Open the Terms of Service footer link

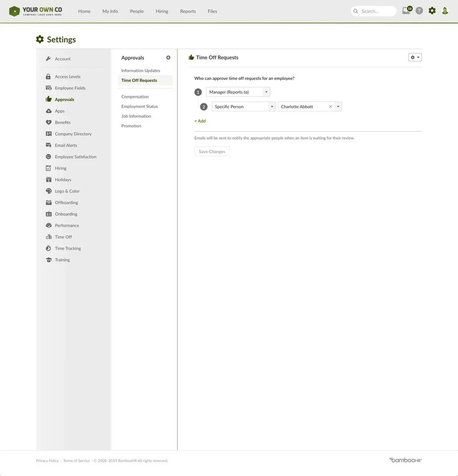(76, 461)
